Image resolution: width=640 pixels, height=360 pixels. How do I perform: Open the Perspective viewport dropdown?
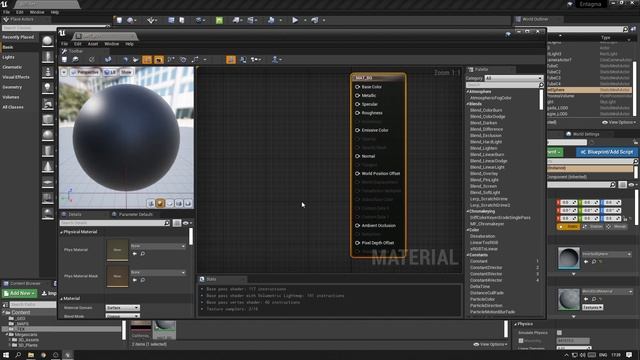(x=85, y=72)
